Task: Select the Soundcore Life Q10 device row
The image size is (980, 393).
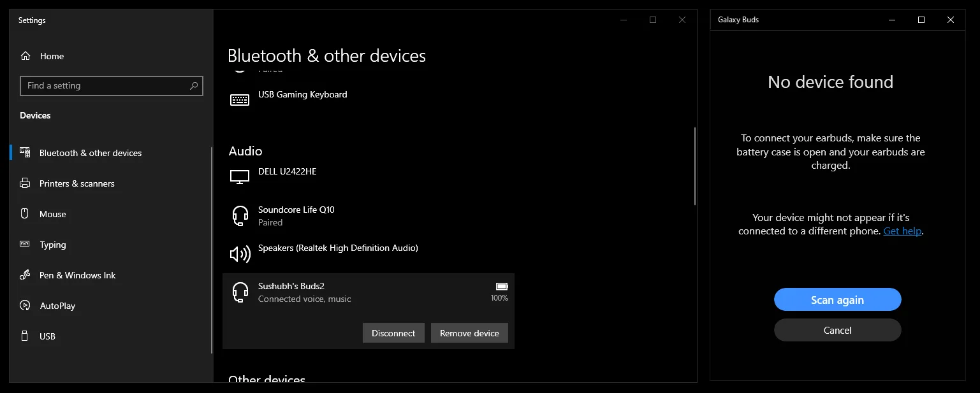Action: [x=369, y=216]
